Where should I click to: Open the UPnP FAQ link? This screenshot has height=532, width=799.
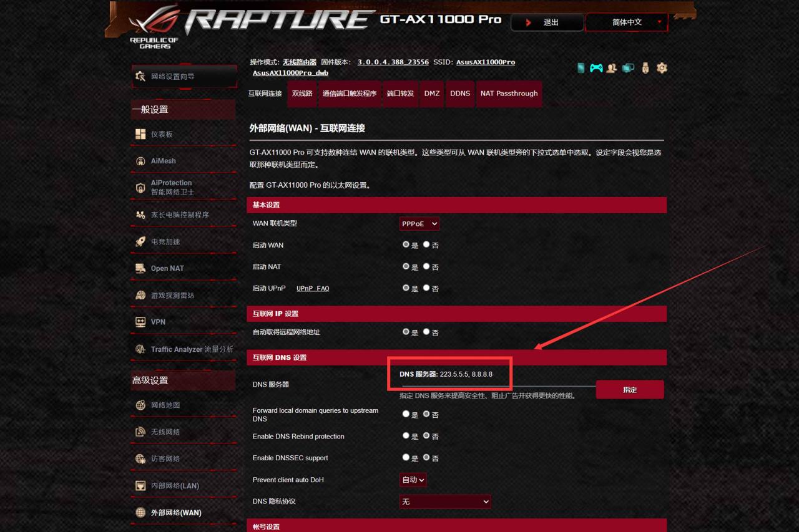(x=313, y=288)
